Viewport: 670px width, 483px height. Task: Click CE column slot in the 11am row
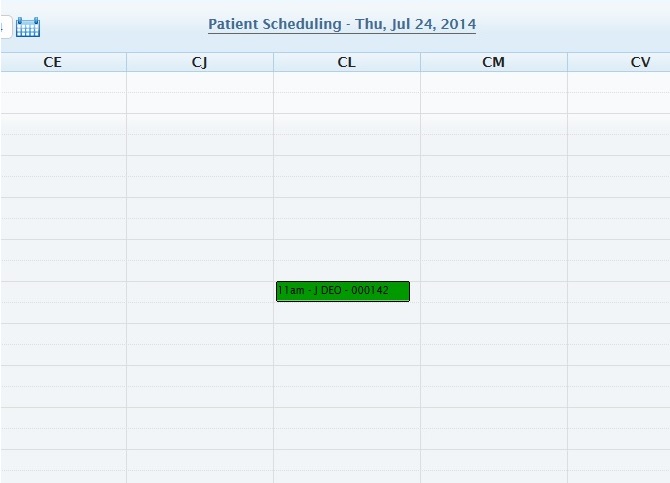(x=63, y=291)
